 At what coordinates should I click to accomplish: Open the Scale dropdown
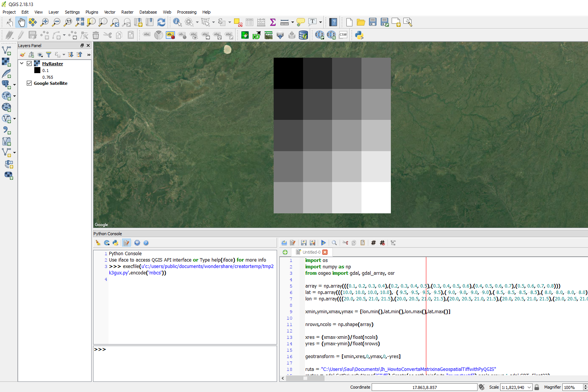point(529,387)
